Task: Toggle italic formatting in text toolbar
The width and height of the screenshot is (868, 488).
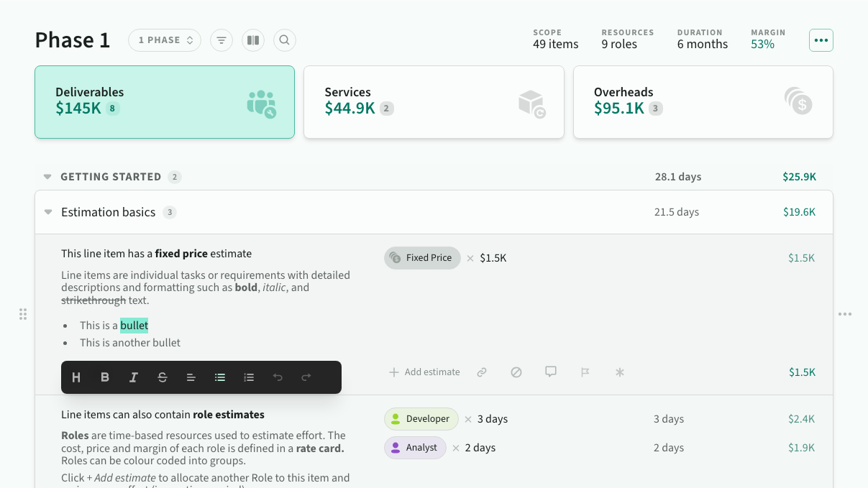Action: click(x=134, y=377)
